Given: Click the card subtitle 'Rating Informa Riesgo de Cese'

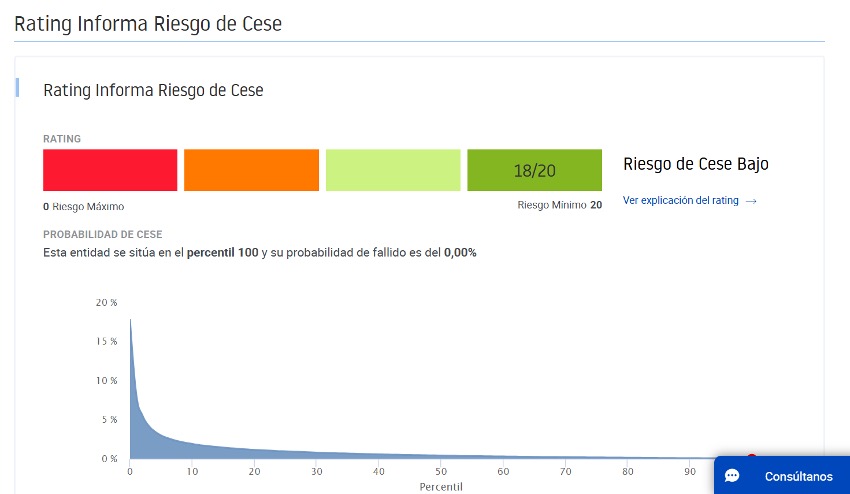Looking at the screenshot, I should [x=153, y=90].
